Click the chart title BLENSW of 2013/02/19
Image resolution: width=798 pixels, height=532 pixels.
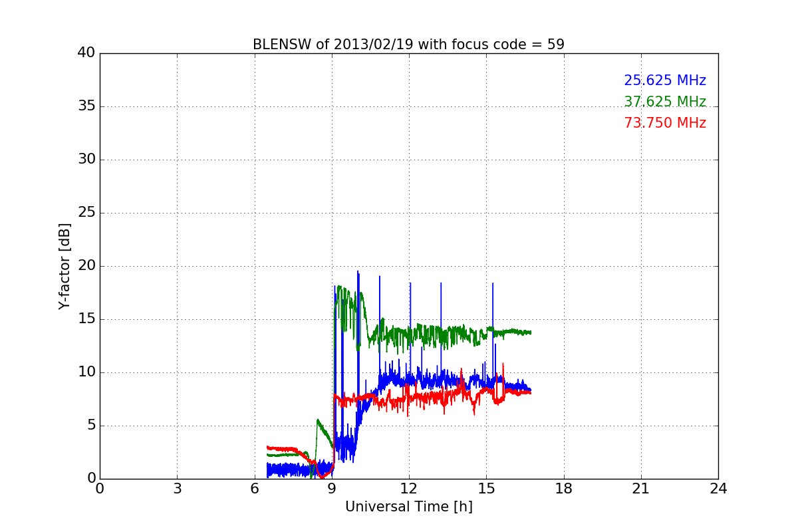(x=408, y=45)
